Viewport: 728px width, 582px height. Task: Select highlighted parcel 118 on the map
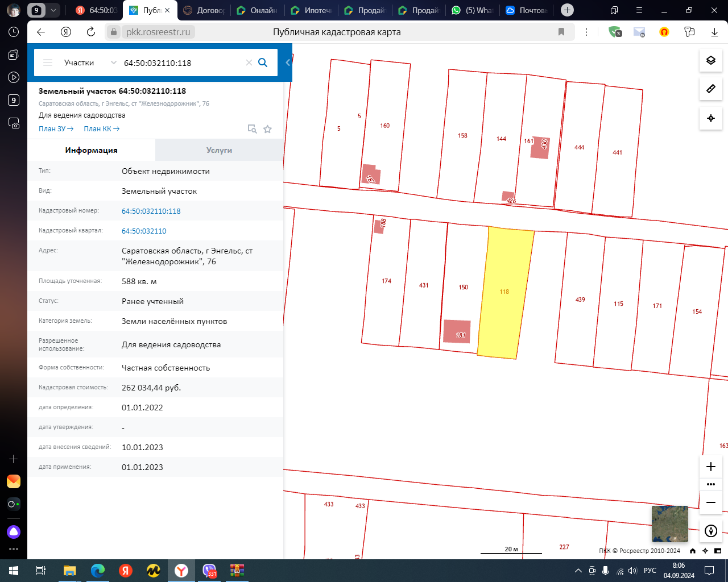[505, 292]
